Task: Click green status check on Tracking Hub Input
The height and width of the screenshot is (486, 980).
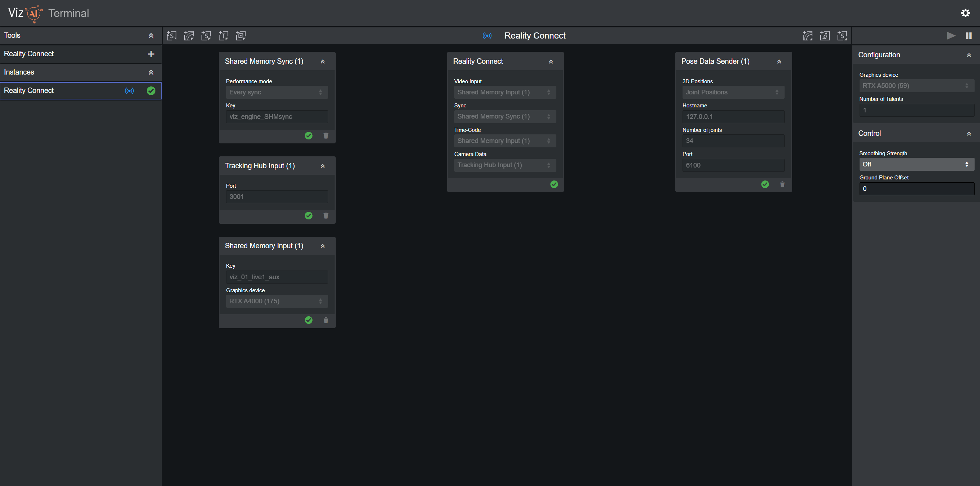Action: 309,216
